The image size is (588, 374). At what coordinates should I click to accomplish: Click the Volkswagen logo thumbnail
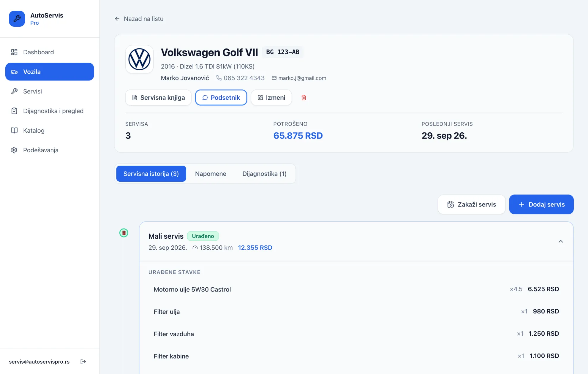point(139,59)
